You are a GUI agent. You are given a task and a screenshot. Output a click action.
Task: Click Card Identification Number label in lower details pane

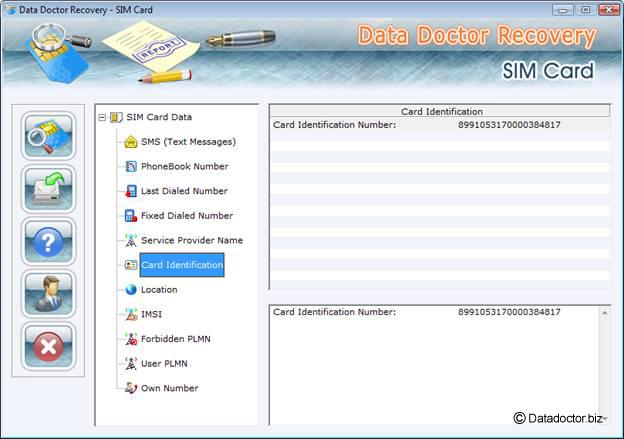(x=334, y=312)
